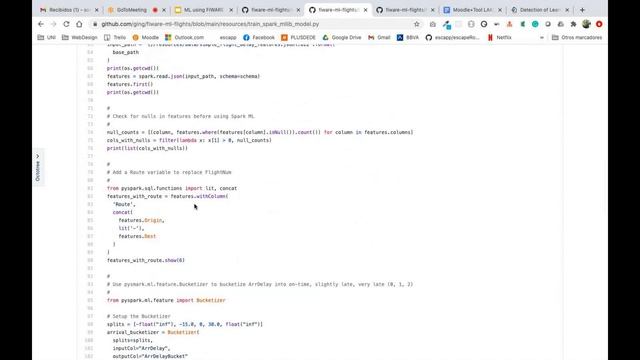Screen dimensions: 640x360
Task: Go back to the previous page
Action: pos(41,24)
